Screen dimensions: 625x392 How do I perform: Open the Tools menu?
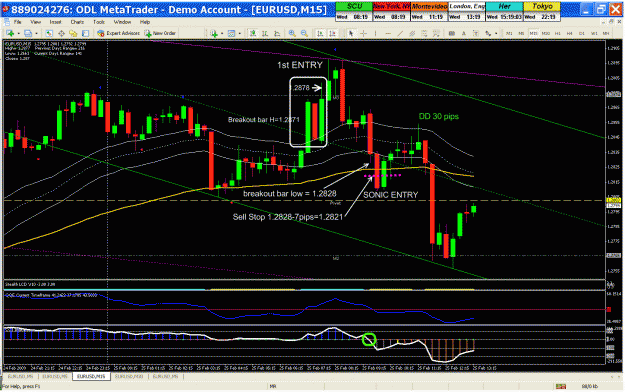point(98,22)
